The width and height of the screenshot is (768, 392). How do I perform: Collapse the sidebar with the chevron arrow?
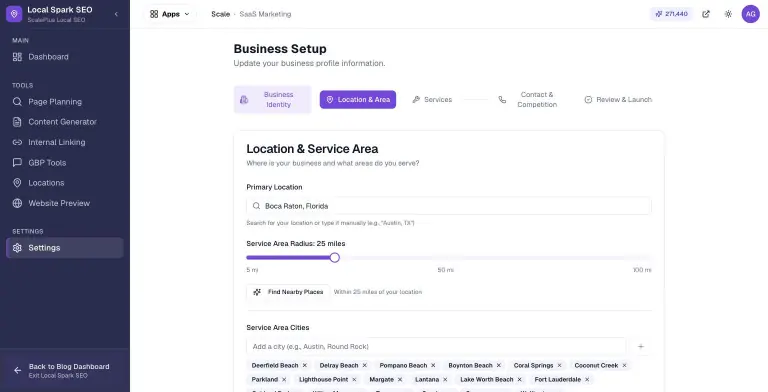116,14
